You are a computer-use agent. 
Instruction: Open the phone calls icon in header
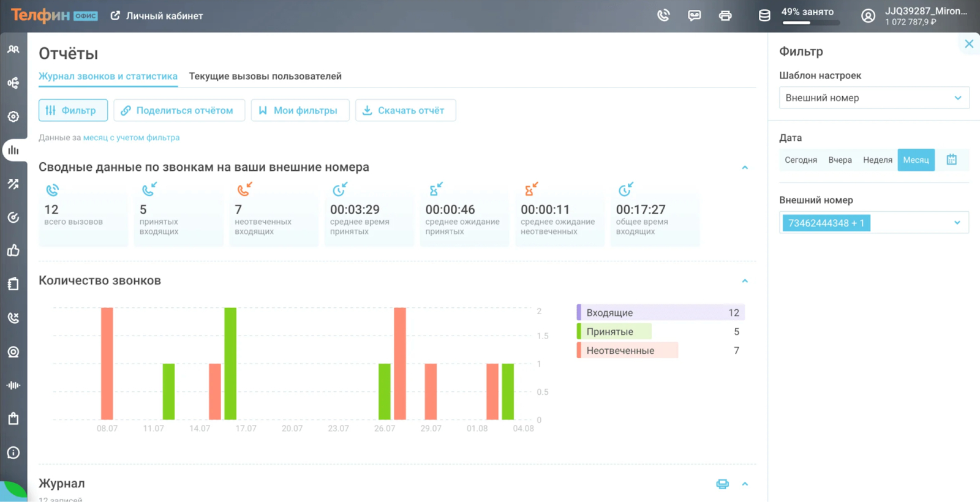663,15
